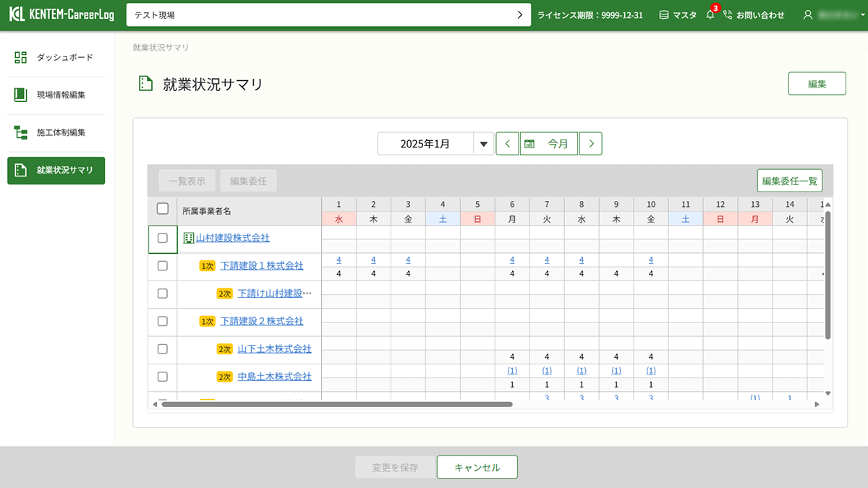The image size is (868, 488).
Task: Click the お問い合わせ phone icon
Action: coord(729,14)
